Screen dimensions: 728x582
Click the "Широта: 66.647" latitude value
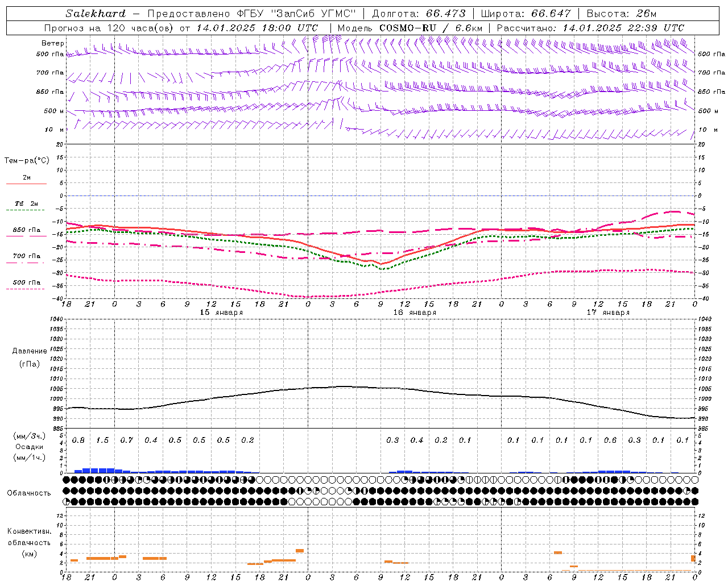click(x=526, y=14)
